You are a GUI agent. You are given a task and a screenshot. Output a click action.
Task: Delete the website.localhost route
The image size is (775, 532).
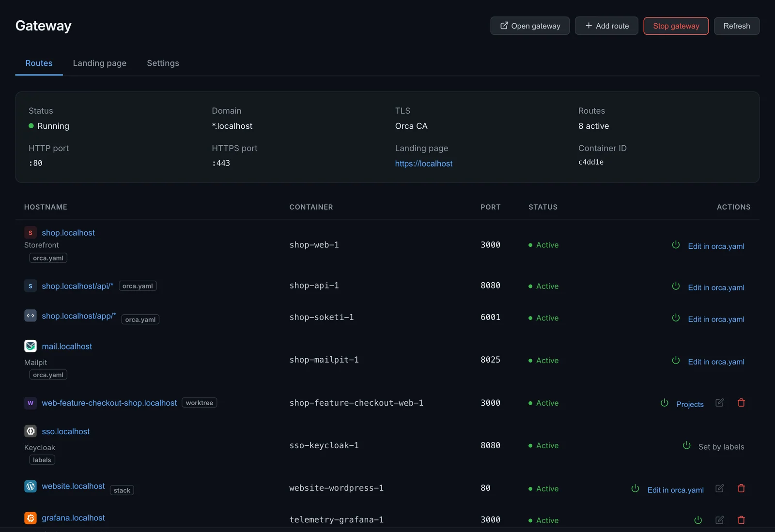click(741, 488)
